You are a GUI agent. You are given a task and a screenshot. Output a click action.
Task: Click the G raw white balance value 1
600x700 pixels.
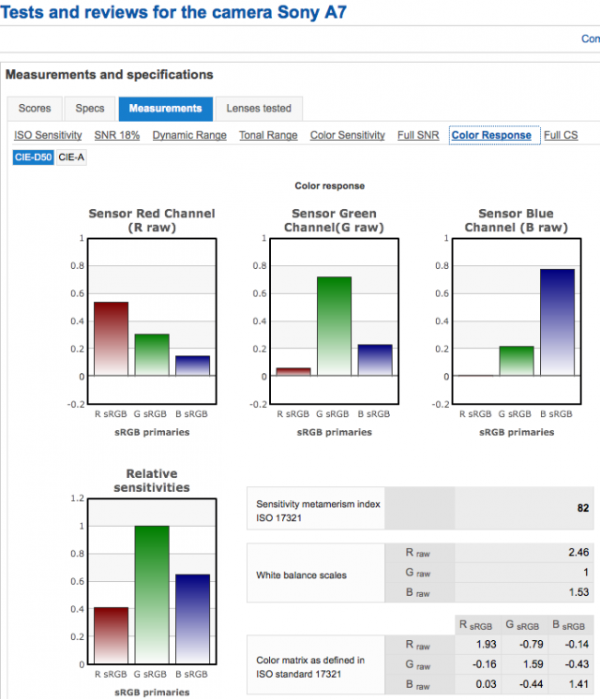[x=586, y=573]
